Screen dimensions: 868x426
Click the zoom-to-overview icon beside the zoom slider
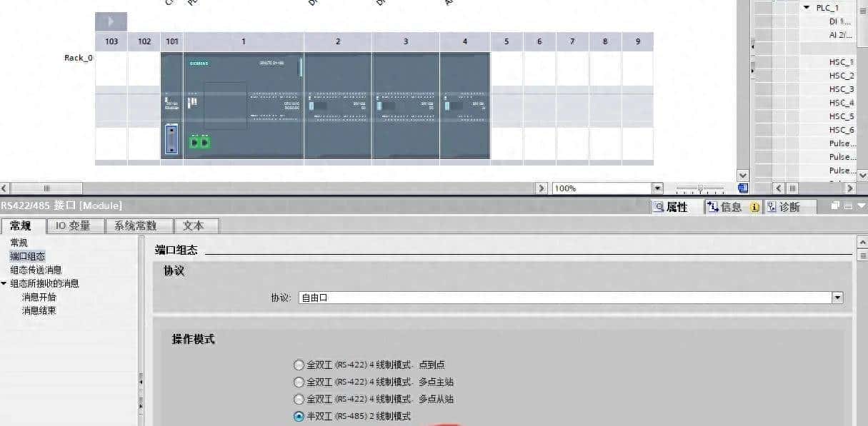click(742, 188)
